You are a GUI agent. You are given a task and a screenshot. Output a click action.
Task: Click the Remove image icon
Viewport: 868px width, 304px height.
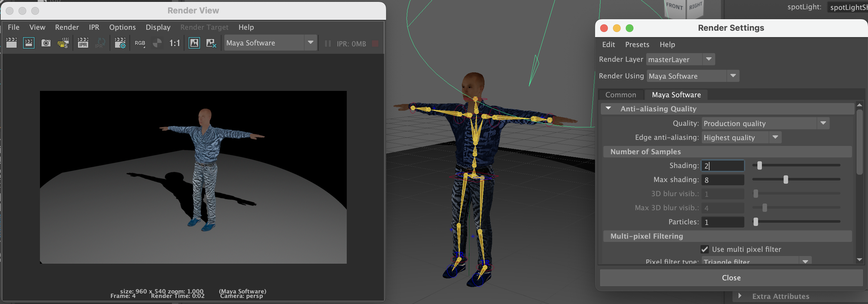(x=211, y=43)
